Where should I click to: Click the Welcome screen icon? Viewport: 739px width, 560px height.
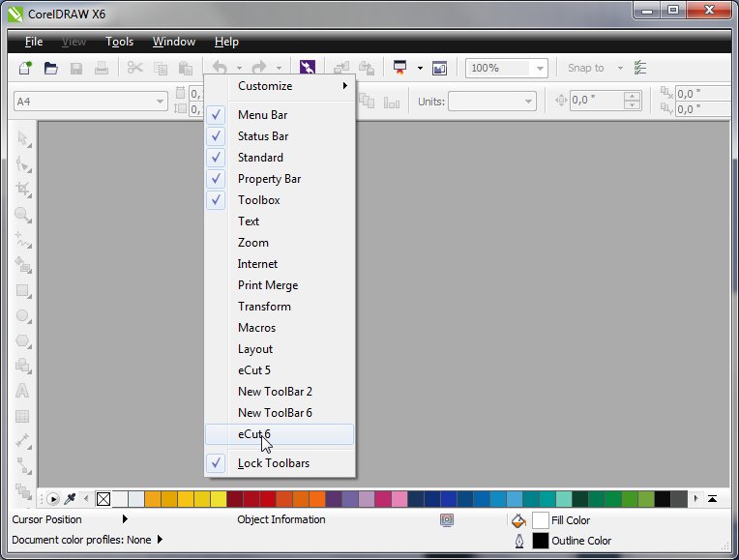click(439, 68)
